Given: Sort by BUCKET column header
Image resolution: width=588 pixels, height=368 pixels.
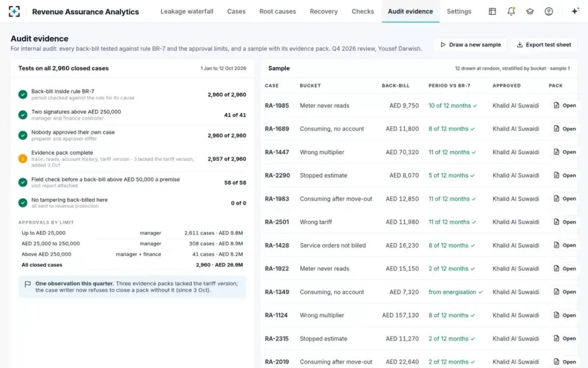Looking at the screenshot, I should (310, 85).
